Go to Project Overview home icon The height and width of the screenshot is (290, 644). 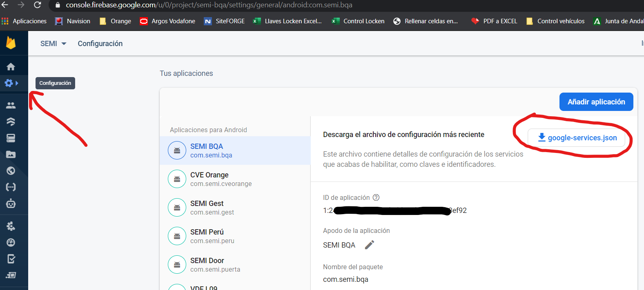[x=11, y=66]
